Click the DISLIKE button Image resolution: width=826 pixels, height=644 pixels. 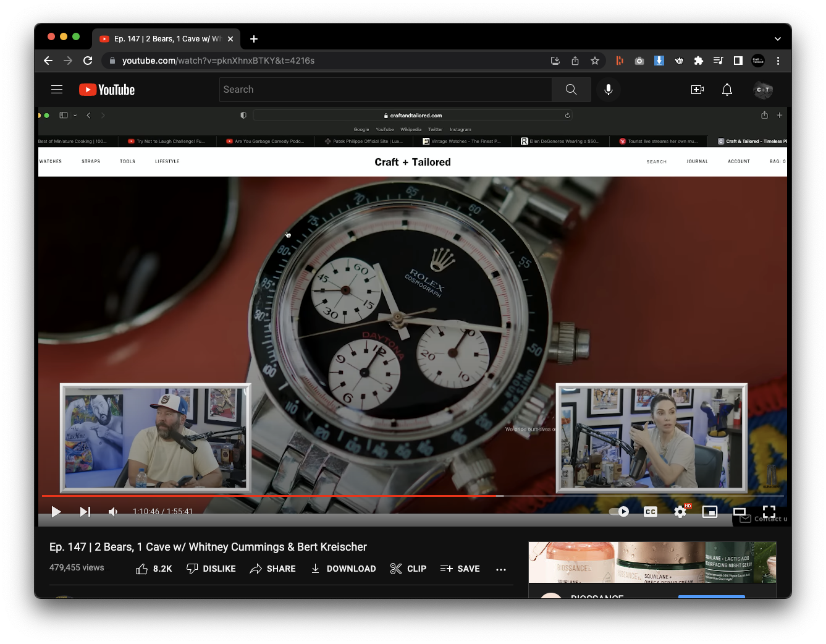coord(211,569)
